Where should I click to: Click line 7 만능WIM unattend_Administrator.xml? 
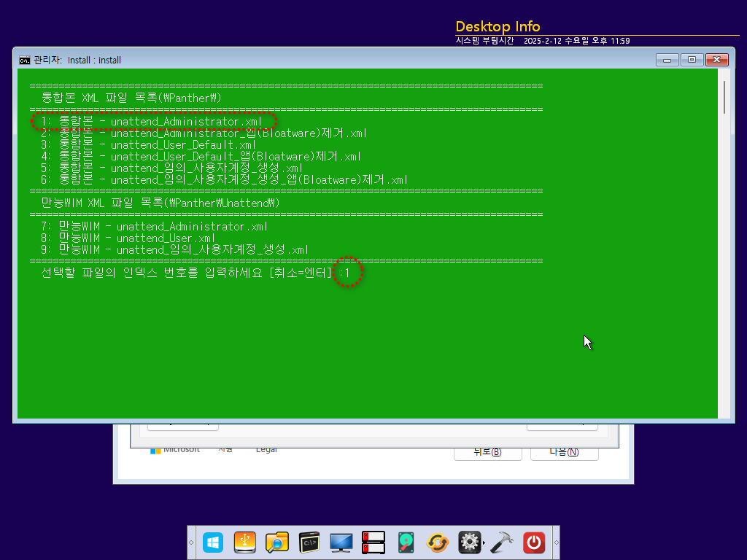tap(155, 226)
